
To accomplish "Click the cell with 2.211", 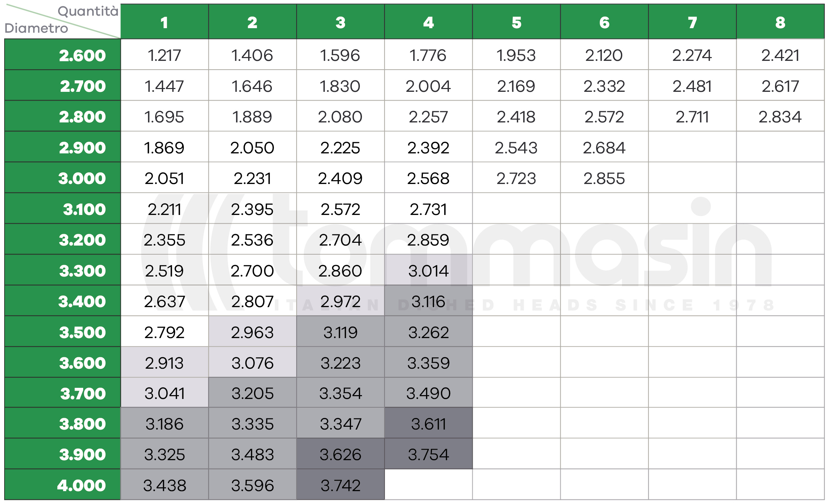I will (164, 208).
